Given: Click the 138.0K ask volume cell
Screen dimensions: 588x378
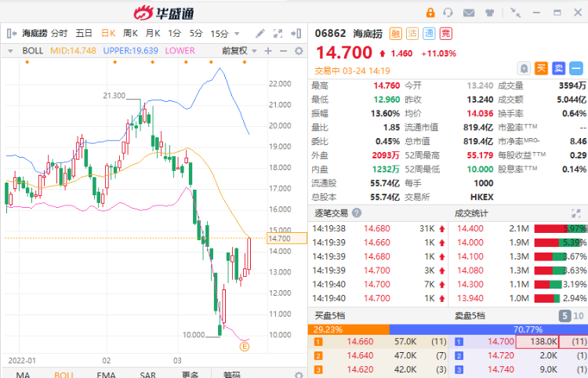Looking at the screenshot, I should 537,342.
